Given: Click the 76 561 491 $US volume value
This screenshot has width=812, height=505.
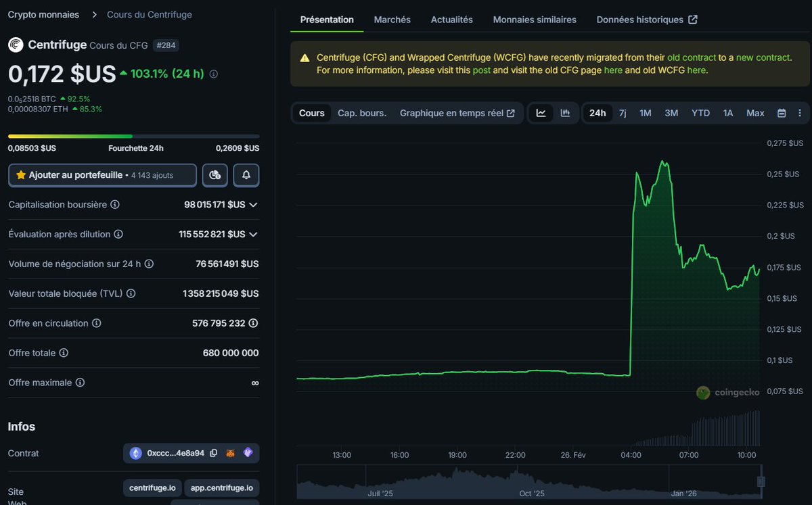Looking at the screenshot, I should [x=227, y=264].
